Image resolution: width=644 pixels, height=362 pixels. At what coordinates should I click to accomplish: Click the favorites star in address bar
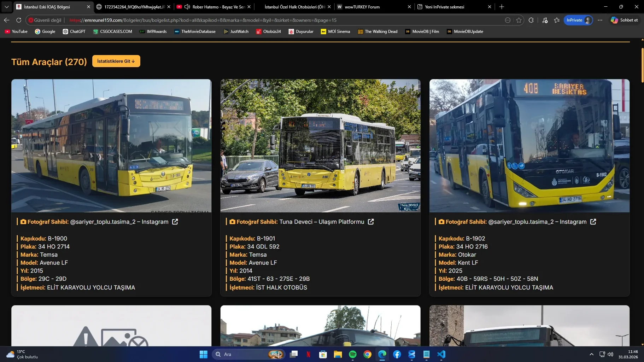[519, 20]
